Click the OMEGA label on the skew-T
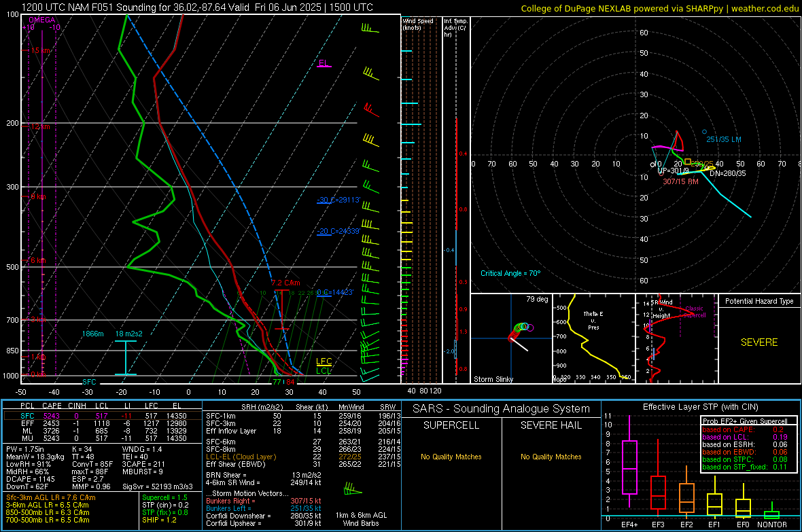 pos(42,20)
